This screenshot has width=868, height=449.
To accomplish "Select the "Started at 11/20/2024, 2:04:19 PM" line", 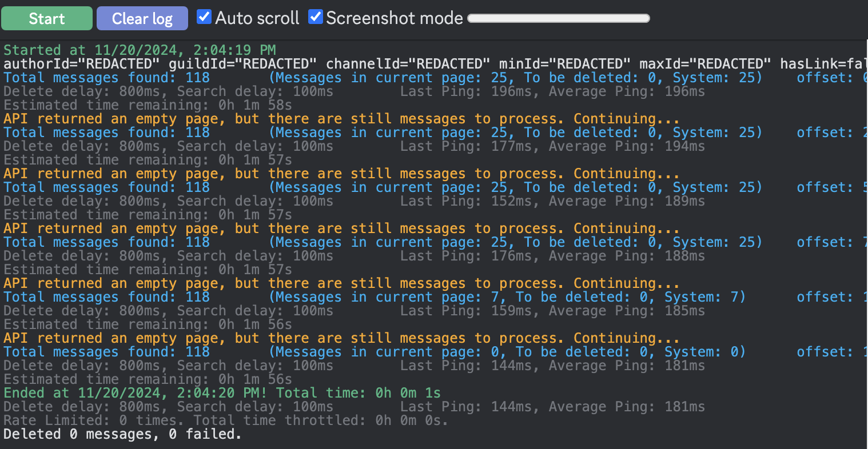I will coord(140,50).
